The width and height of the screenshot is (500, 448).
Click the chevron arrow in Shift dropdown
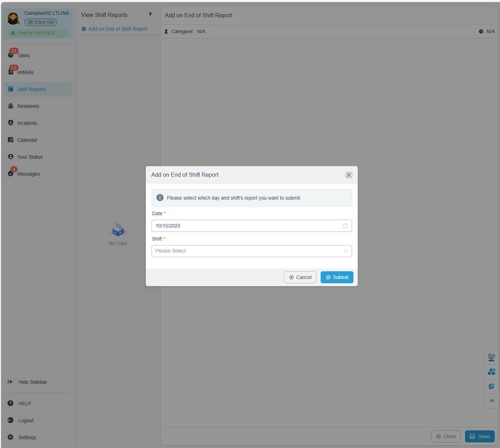click(x=346, y=251)
